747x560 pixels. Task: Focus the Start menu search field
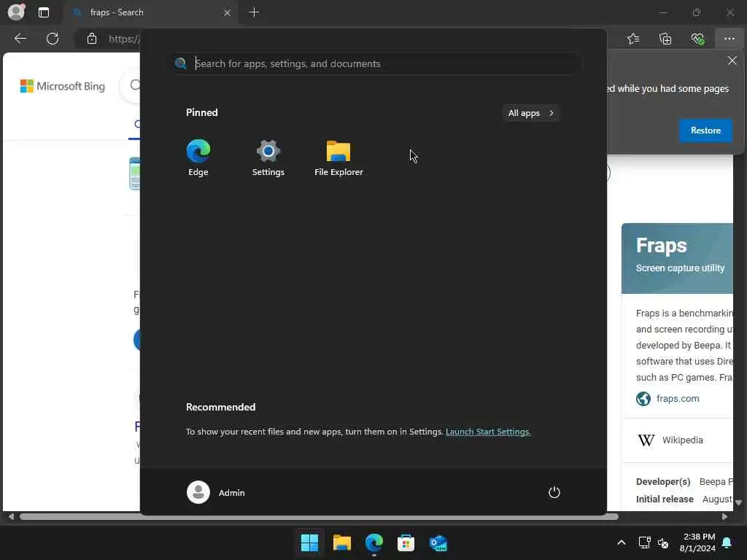(374, 63)
